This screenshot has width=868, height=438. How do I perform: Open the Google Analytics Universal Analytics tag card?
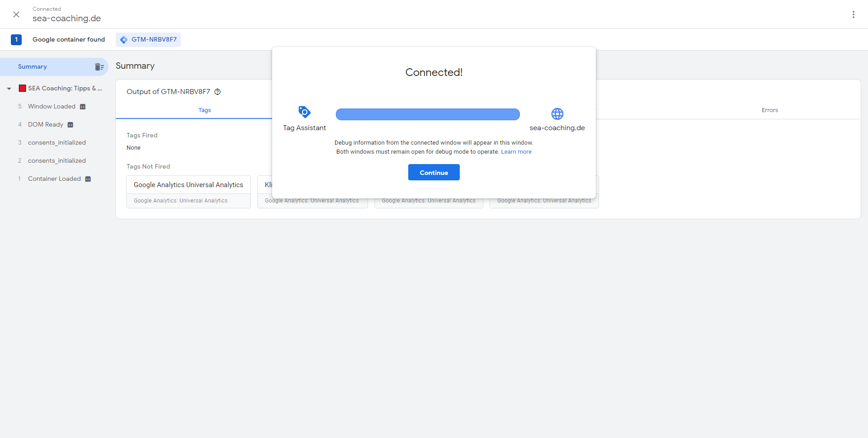click(189, 192)
